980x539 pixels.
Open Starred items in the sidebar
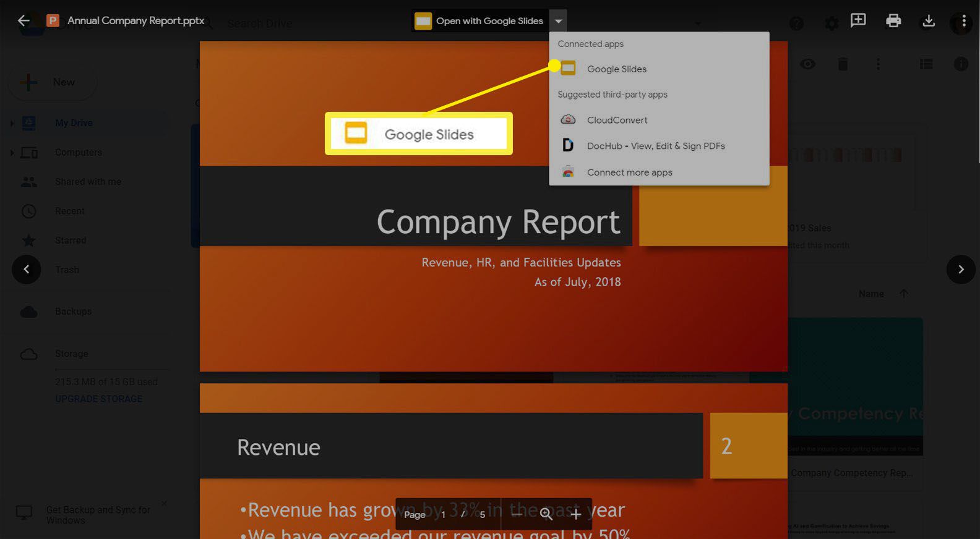71,240
